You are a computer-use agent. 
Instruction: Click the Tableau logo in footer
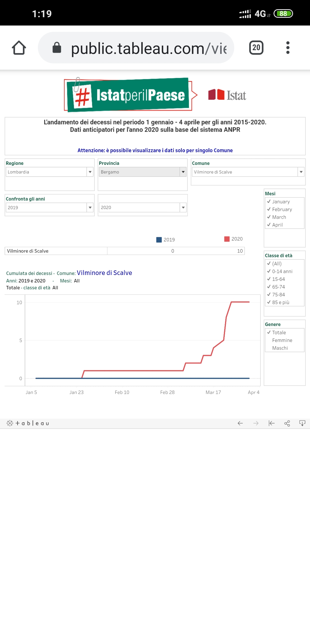point(28,423)
